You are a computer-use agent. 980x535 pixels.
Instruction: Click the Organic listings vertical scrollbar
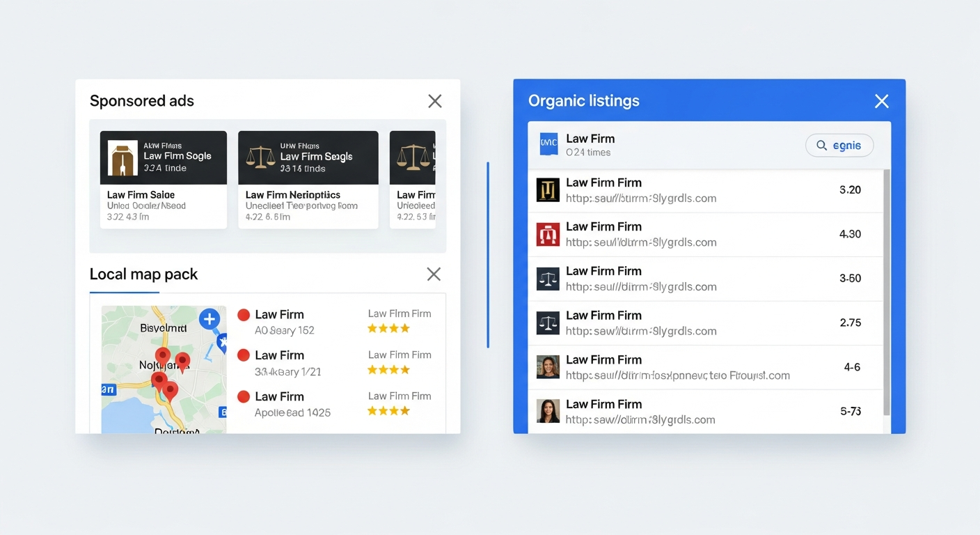coord(886,293)
